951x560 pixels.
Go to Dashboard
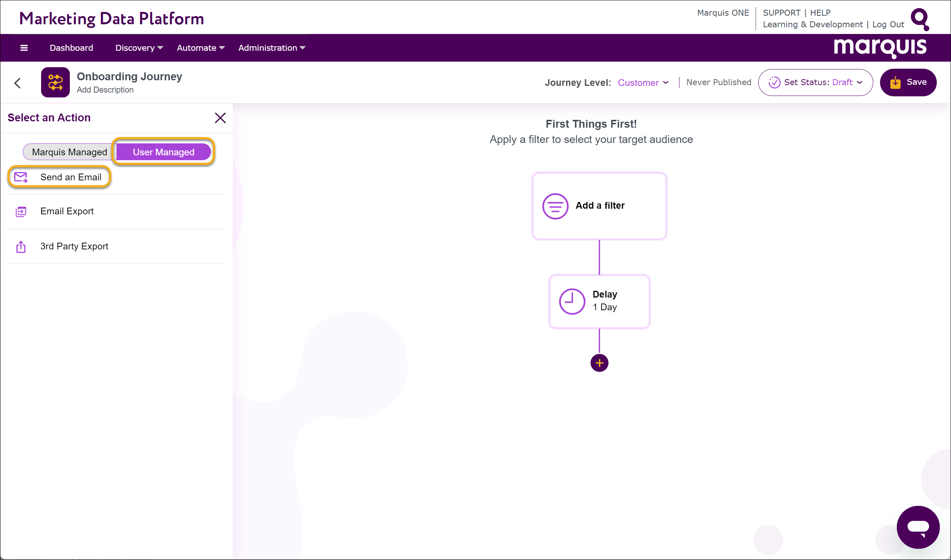(x=71, y=48)
